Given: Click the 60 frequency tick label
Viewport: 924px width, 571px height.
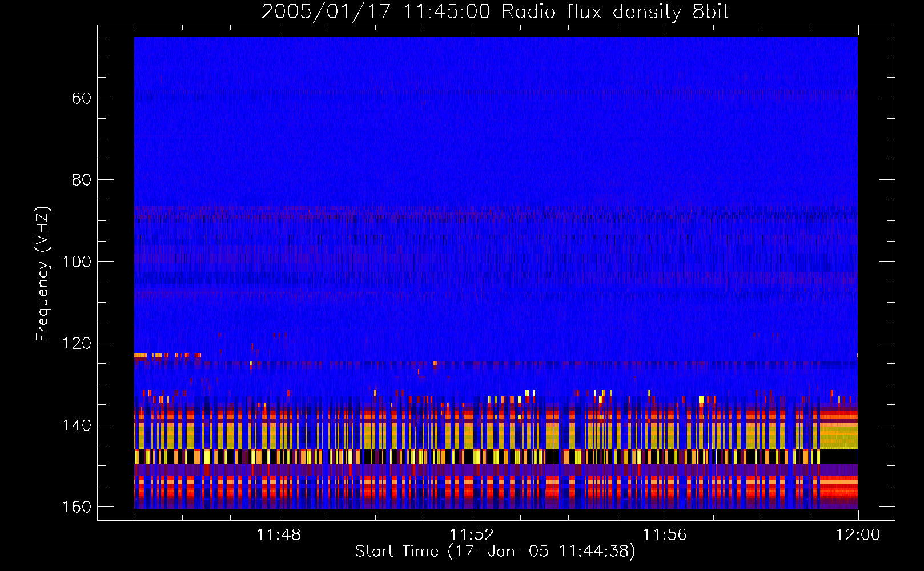Looking at the screenshot, I should coord(82,98).
